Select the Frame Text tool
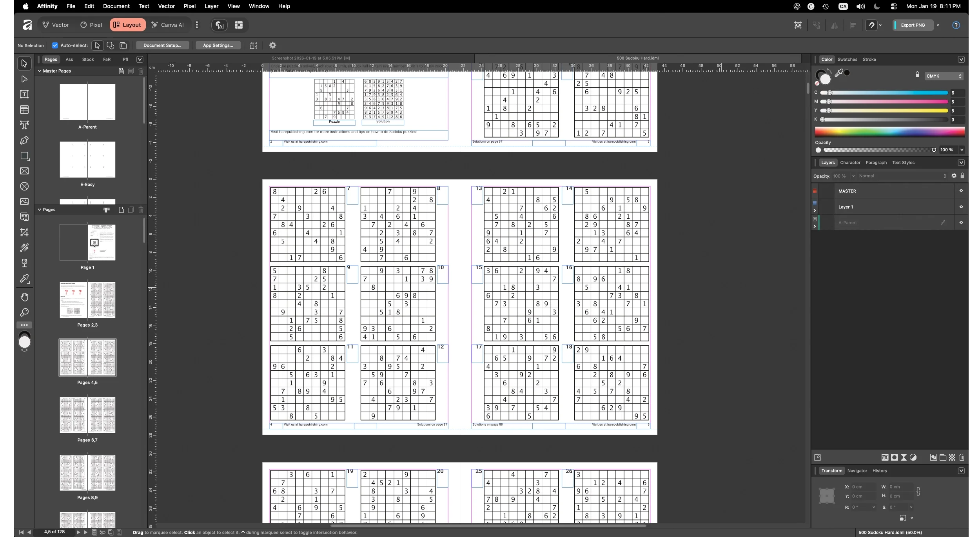Viewport: 980px width, 537px height. point(24,94)
